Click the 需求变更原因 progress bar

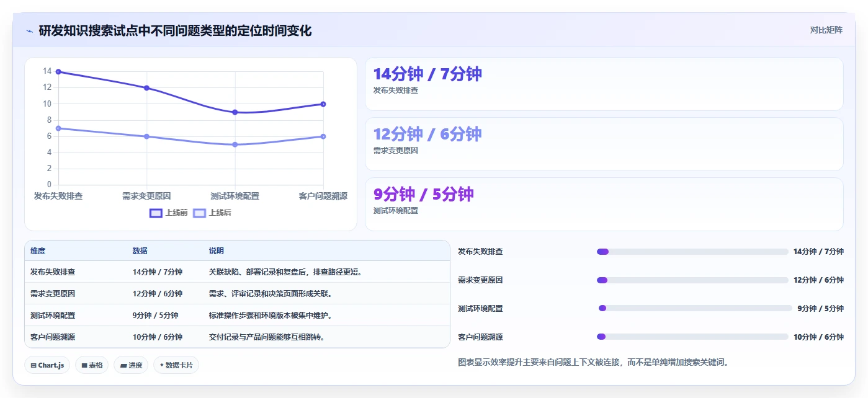point(692,280)
